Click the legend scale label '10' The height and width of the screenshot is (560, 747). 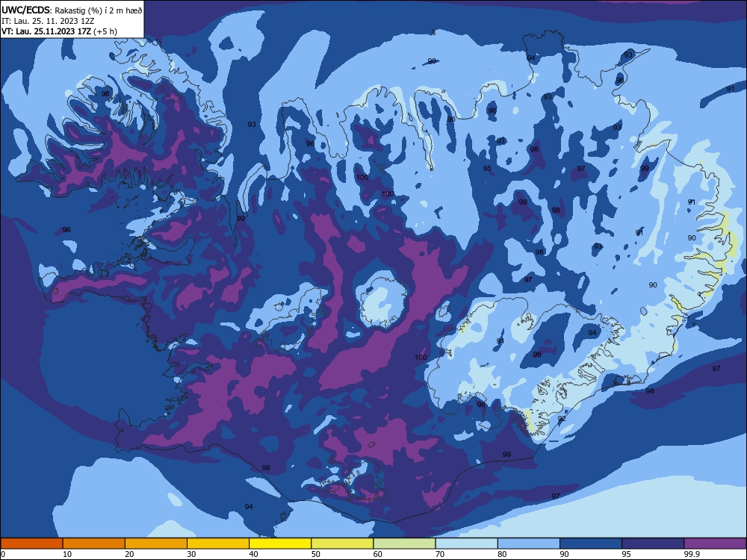[67, 554]
